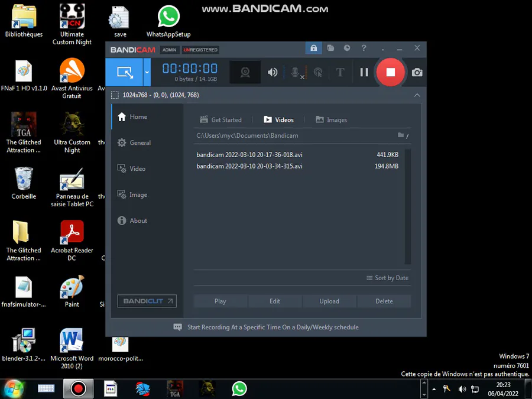Image resolution: width=532 pixels, height=399 pixels.
Task: Select the Microsoft Word 2010 (2) icon
Action: (x=72, y=348)
